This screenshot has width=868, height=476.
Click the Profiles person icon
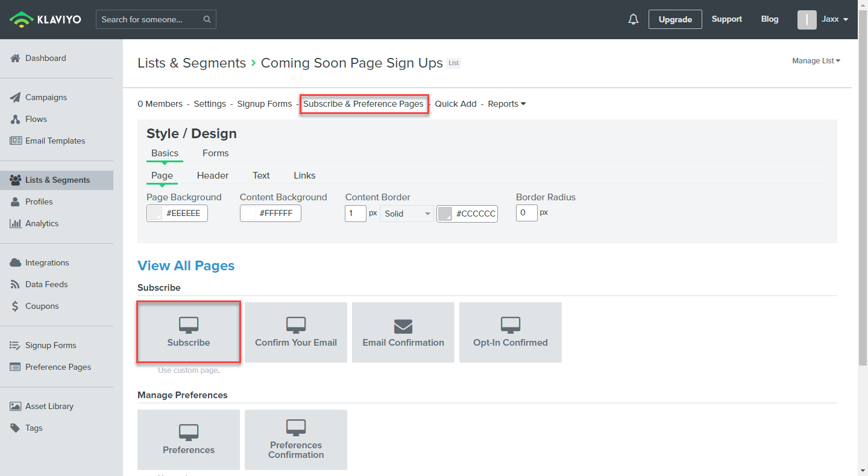click(x=16, y=202)
